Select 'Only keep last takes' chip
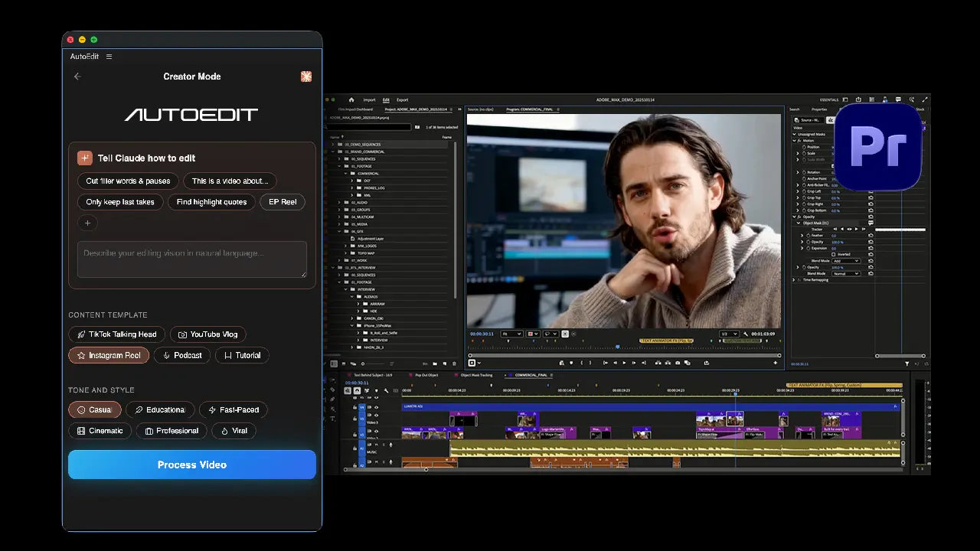The height and width of the screenshot is (551, 980). tap(120, 202)
